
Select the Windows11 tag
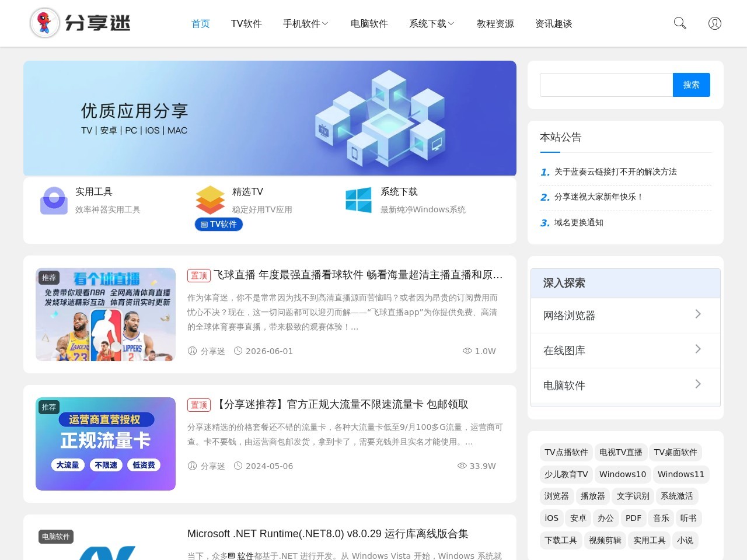coord(681,474)
